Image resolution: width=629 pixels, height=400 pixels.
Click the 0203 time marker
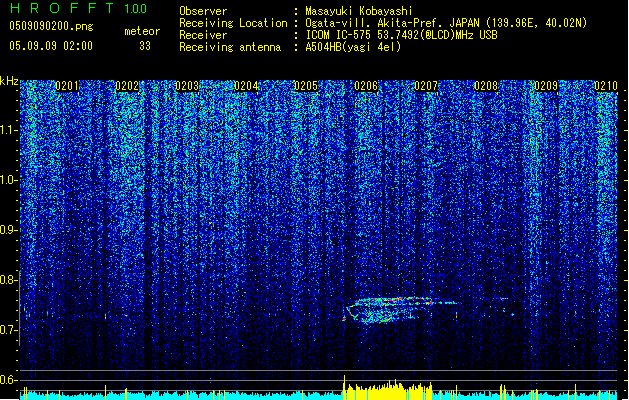click(x=187, y=86)
